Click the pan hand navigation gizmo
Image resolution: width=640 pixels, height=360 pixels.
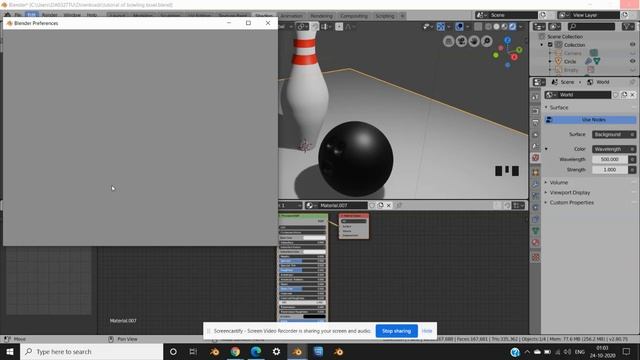pyautogui.click(x=474, y=41)
